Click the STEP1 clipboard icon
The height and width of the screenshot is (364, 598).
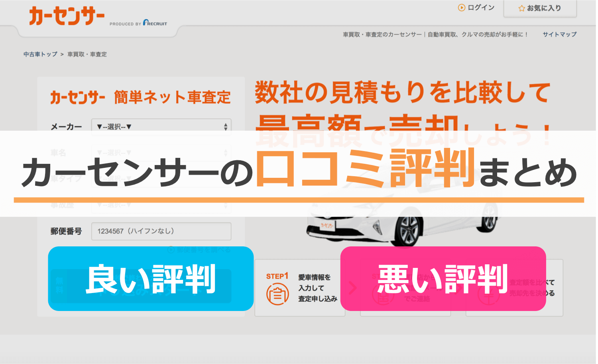[x=277, y=294]
